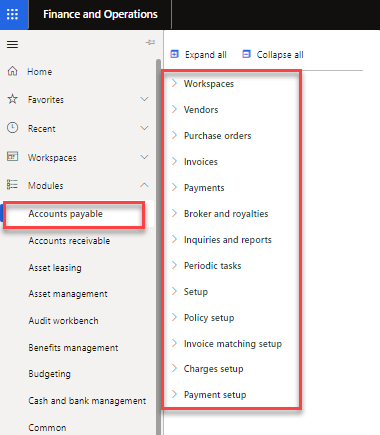This screenshot has height=435, width=380.
Task: Expand the Favorites section chevron
Action: (144, 99)
